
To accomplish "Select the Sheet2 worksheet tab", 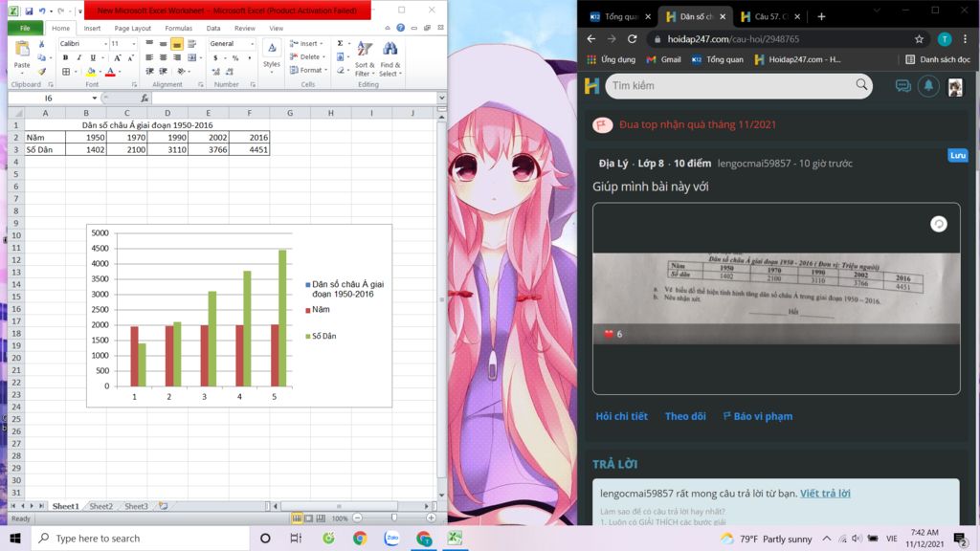I will pyautogui.click(x=100, y=506).
